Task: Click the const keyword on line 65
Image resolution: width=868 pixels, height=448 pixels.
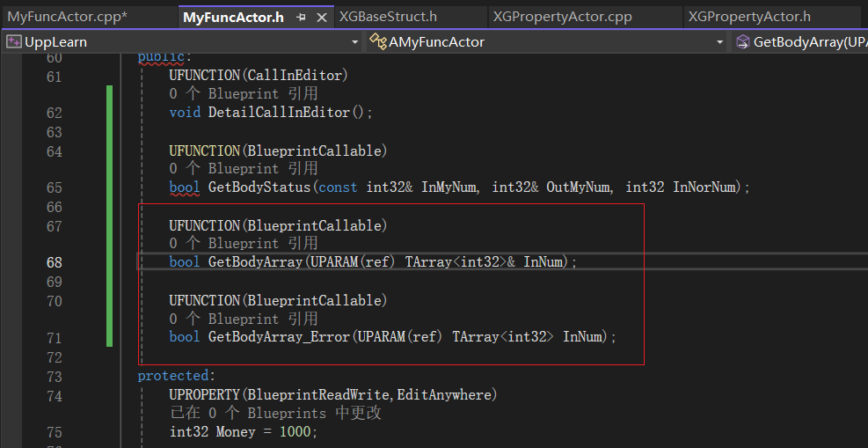Action: tap(339, 187)
